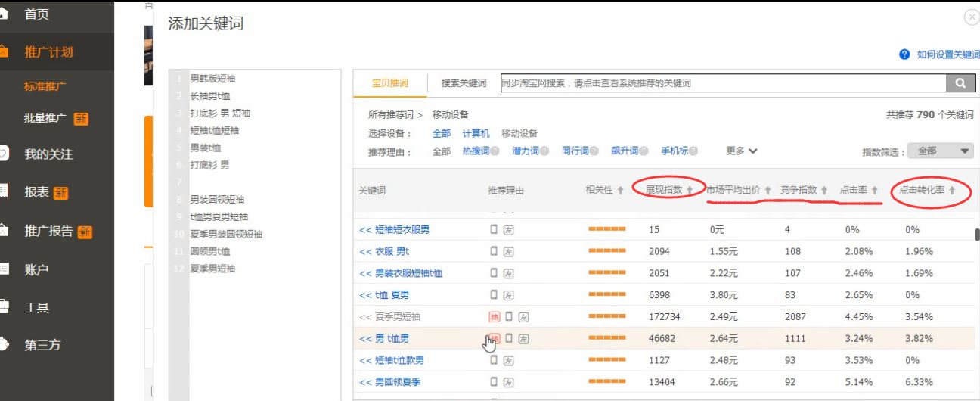Click the keyword table vertical scrollbar thumb

click(977, 235)
